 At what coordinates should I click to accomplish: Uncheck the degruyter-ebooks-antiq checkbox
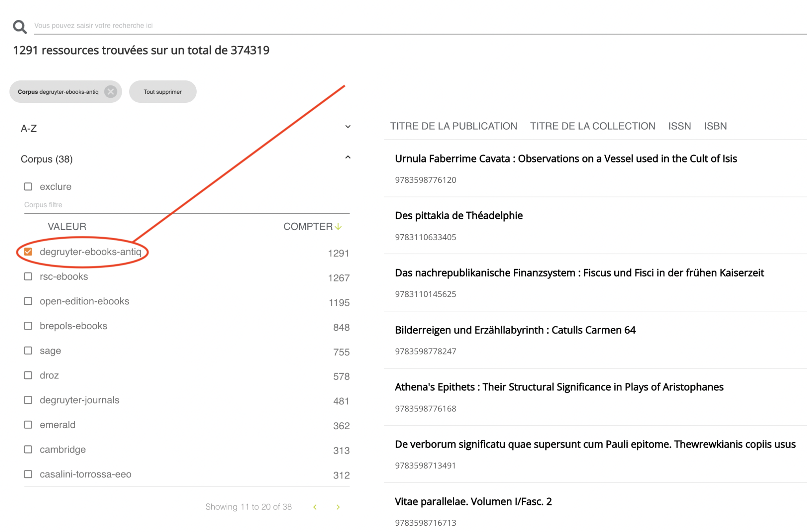28,252
